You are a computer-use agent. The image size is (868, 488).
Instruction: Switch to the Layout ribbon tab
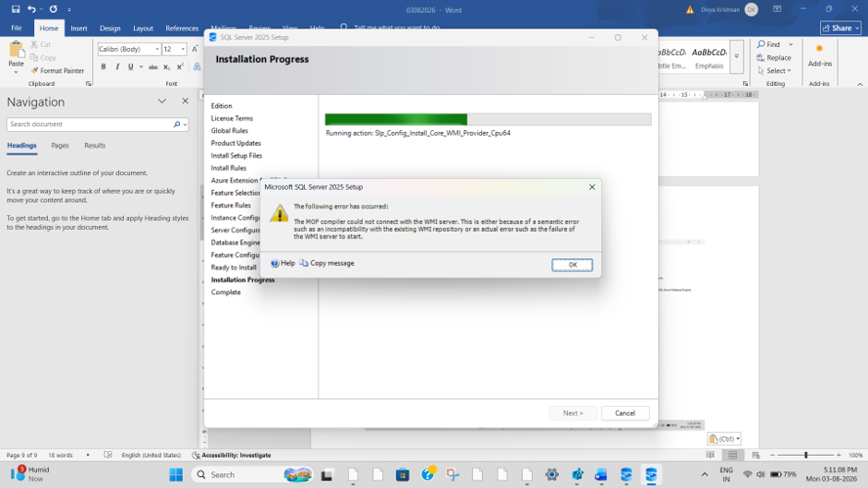click(x=143, y=29)
